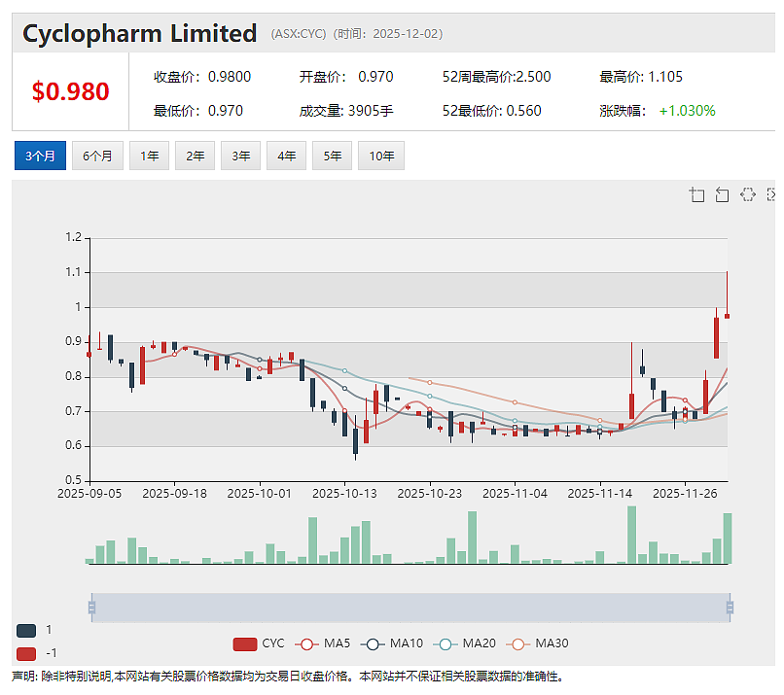
Task: Click the 2025-11-26 axis date label
Action: (685, 494)
